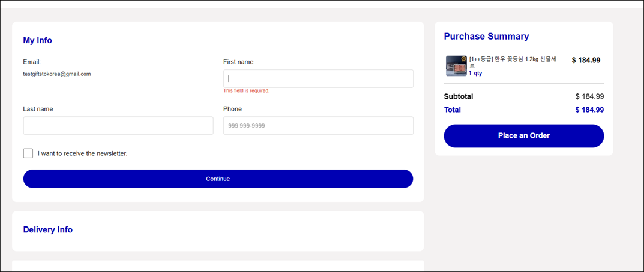
Task: Click the blue Total label
Action: 453,110
